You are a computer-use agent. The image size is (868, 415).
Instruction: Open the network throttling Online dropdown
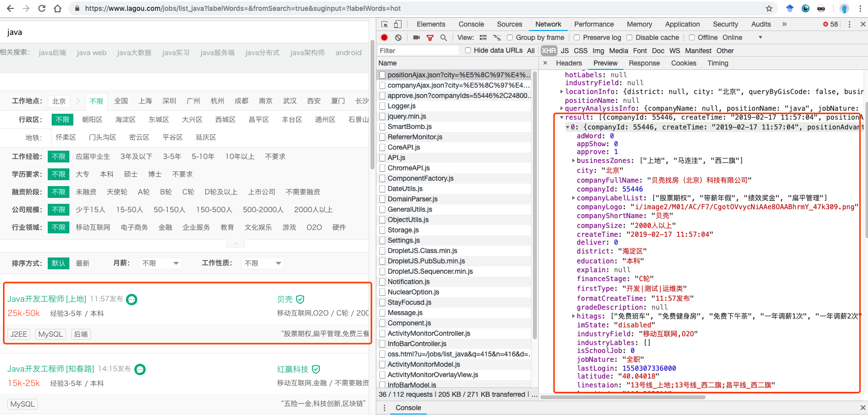pos(743,37)
